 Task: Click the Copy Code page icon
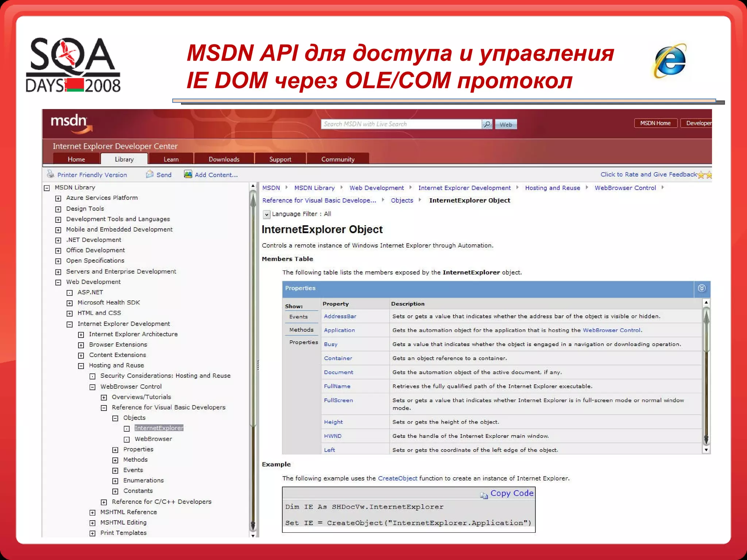(484, 495)
